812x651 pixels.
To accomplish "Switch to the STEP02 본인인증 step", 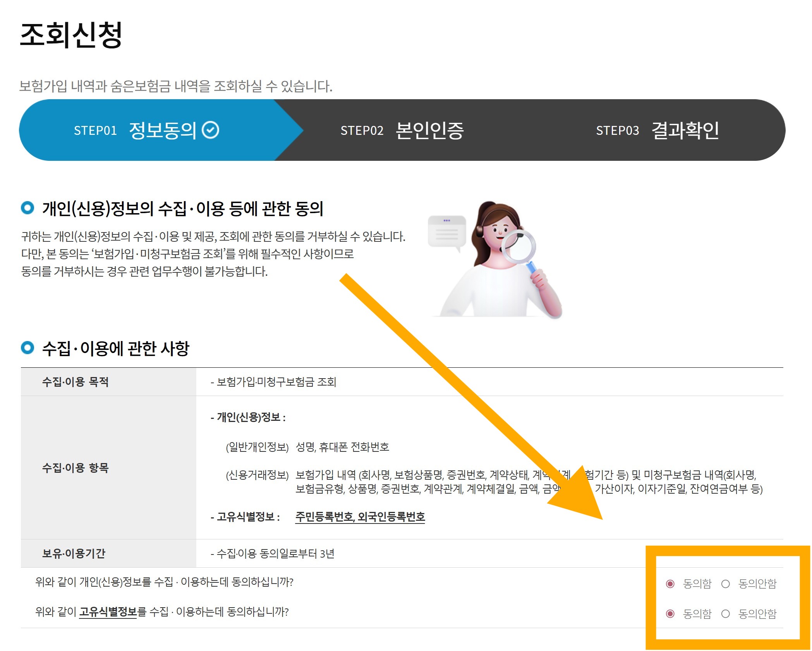I will click(x=402, y=130).
